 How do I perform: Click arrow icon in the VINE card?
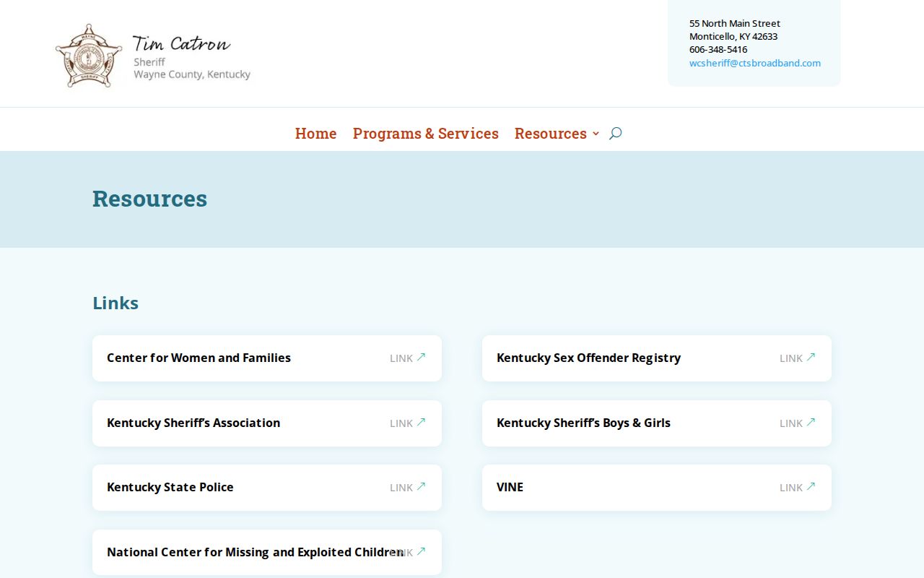(x=811, y=486)
